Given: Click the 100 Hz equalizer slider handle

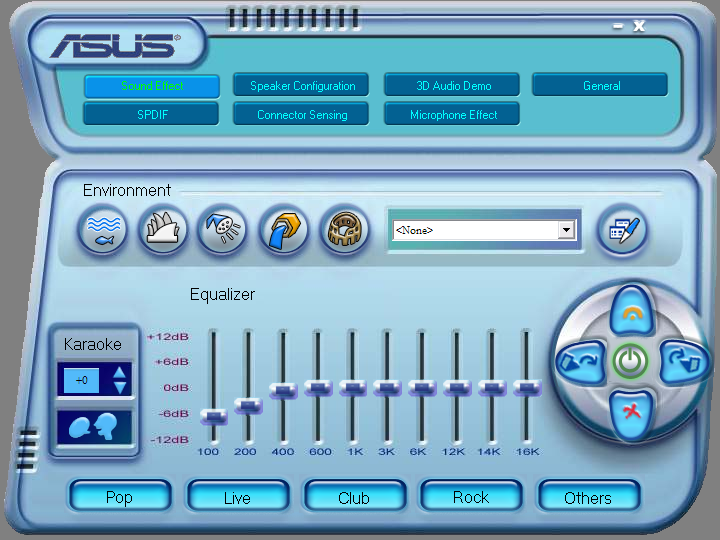Looking at the screenshot, I should pos(213,416).
